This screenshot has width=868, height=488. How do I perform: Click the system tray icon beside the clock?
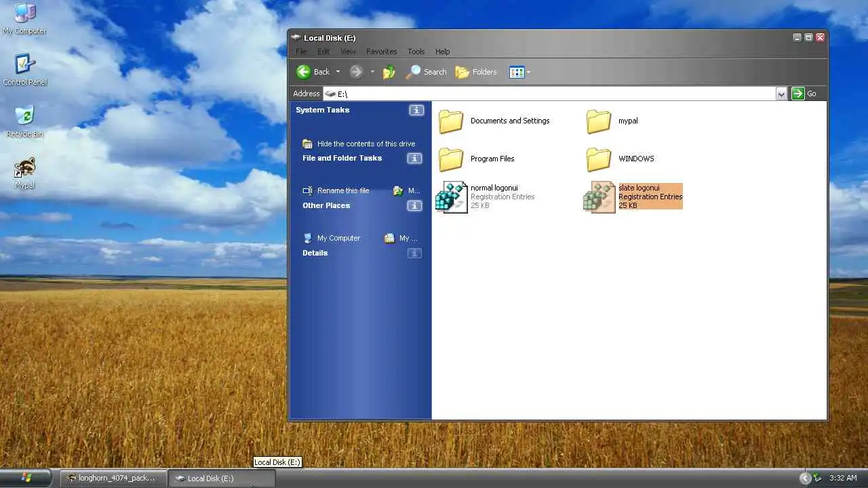818,478
